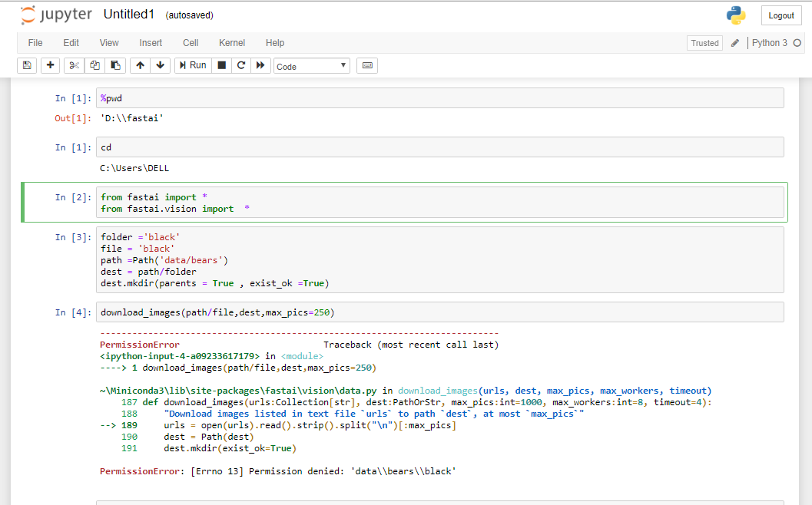The image size is (812, 505).
Task: Interrupt the kernel with stop icon
Action: pyautogui.click(x=222, y=65)
